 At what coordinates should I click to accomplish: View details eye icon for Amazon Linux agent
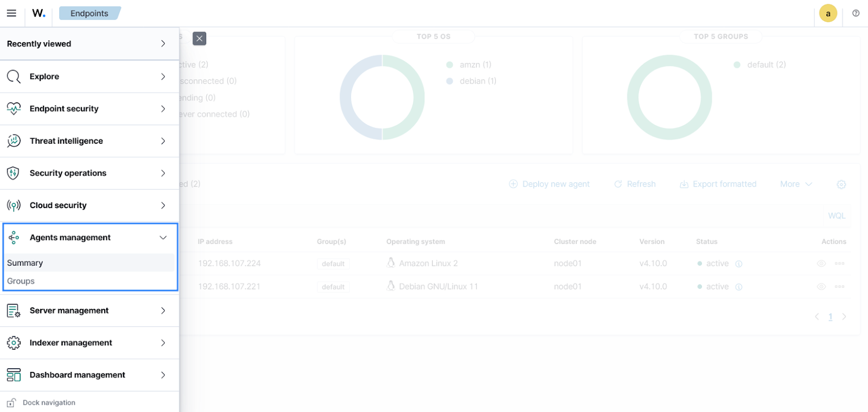(x=821, y=263)
